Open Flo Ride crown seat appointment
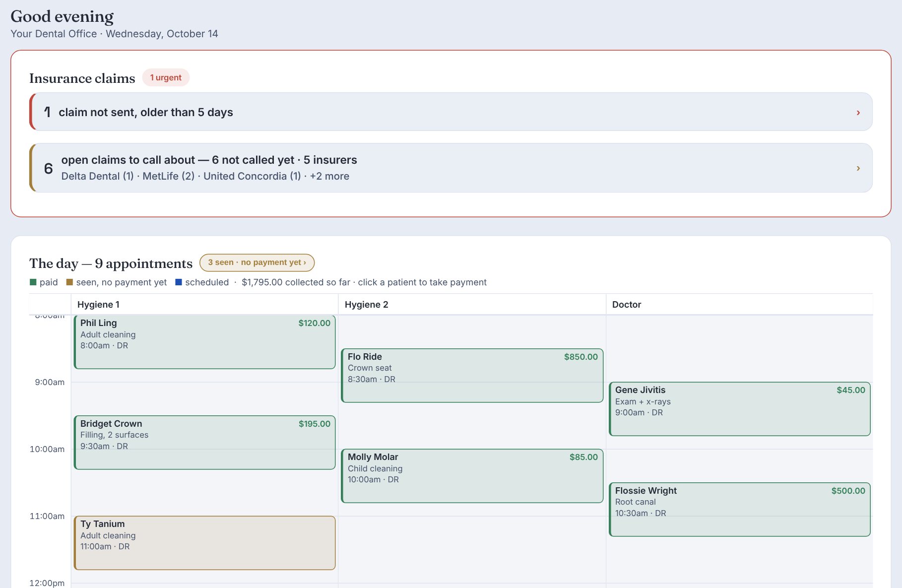Image resolution: width=902 pixels, height=588 pixels. [x=472, y=375]
